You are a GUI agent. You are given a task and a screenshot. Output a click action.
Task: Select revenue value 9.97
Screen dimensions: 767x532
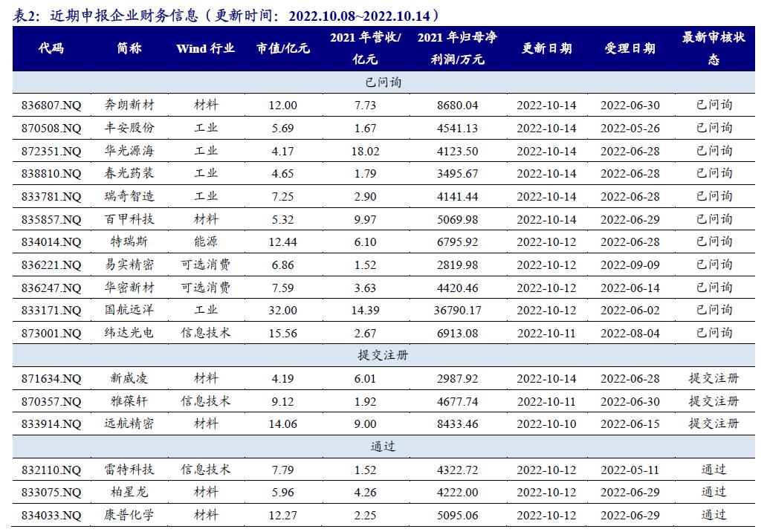(366, 219)
